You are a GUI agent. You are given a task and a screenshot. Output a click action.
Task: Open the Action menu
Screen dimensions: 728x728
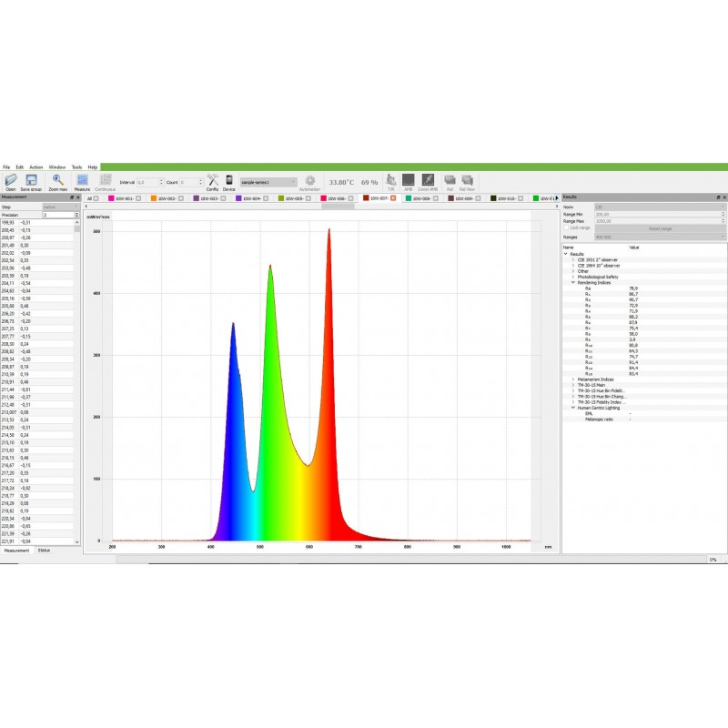pos(35,167)
